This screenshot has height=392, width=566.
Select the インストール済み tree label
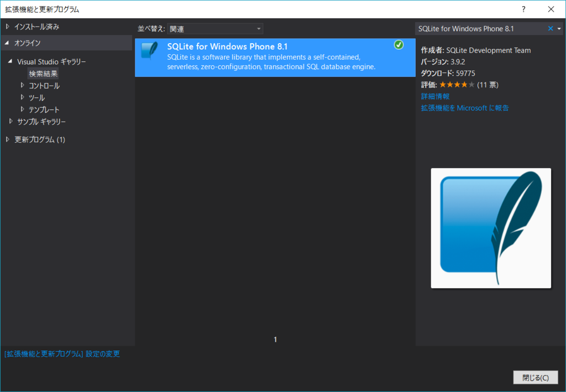click(x=37, y=27)
